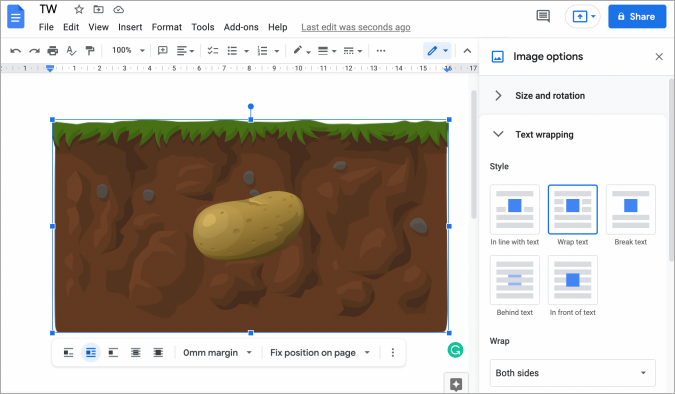Click the Image options panel icon
The height and width of the screenshot is (394, 675).
click(x=498, y=56)
